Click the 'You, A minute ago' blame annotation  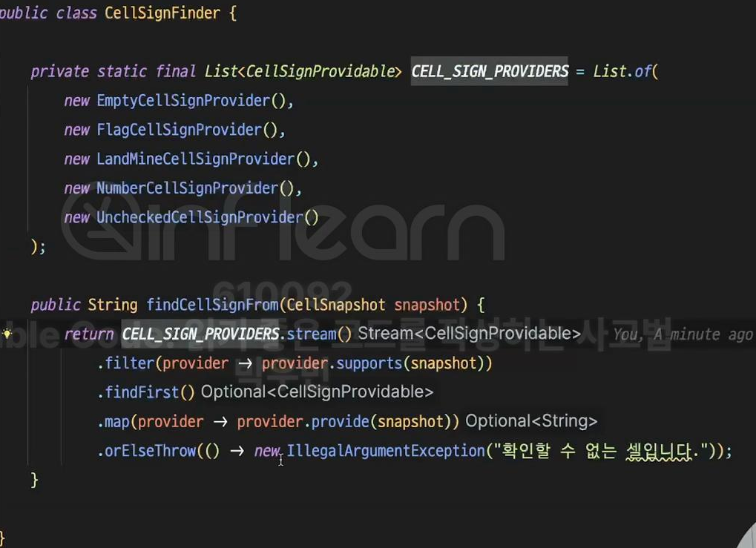[x=683, y=334]
